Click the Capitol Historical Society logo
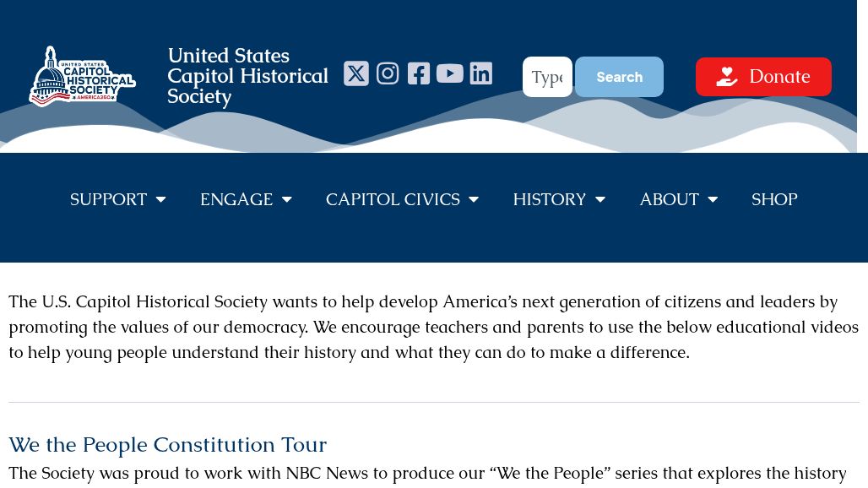 pos(82,76)
